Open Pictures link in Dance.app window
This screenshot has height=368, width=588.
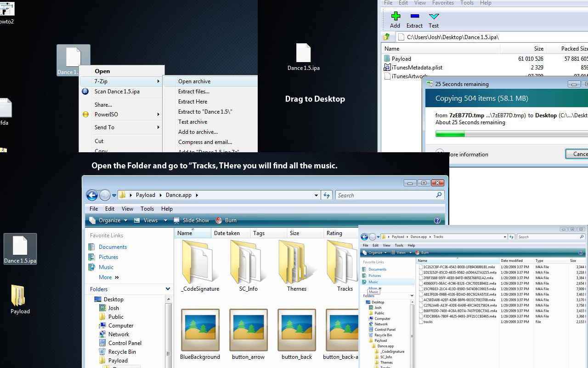click(108, 257)
